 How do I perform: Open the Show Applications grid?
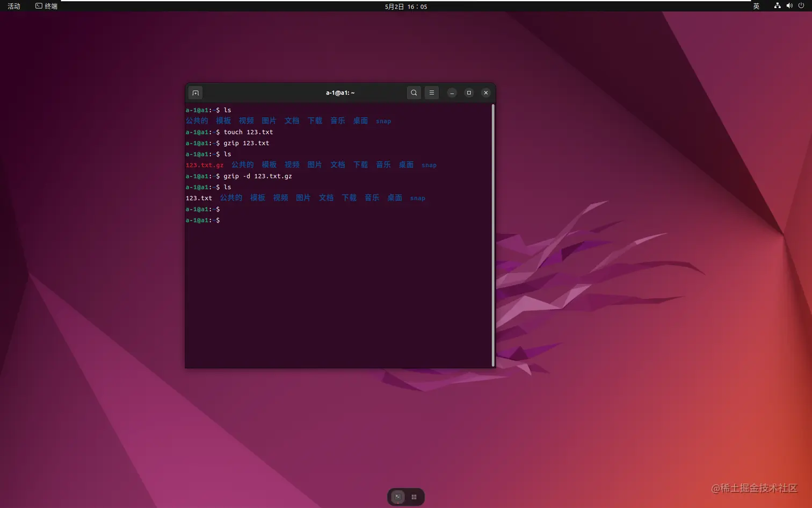tap(414, 496)
